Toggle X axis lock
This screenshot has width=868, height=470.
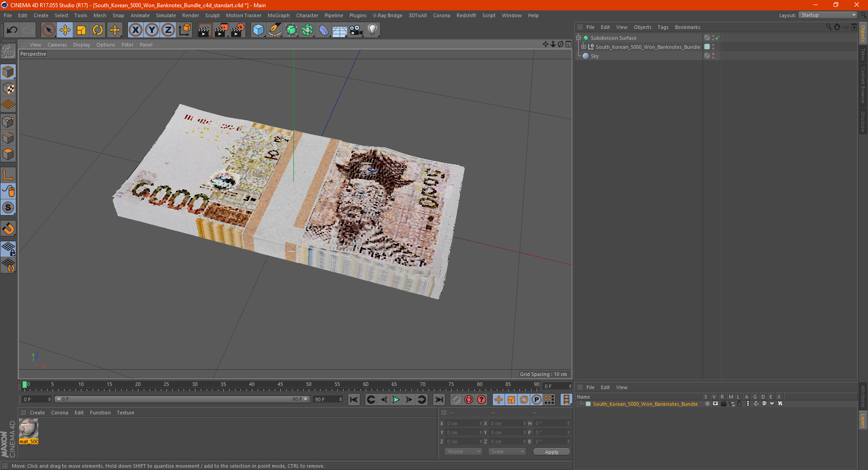(x=135, y=30)
